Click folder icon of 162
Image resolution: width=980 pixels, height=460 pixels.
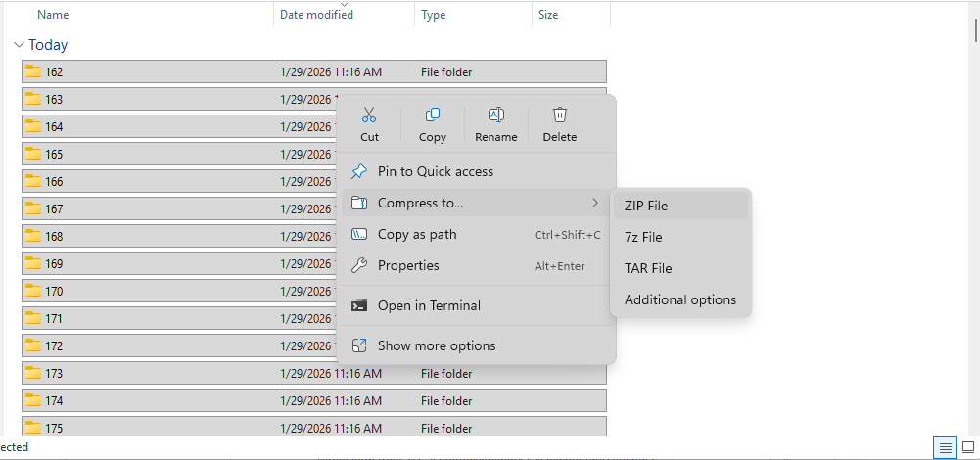pyautogui.click(x=33, y=71)
